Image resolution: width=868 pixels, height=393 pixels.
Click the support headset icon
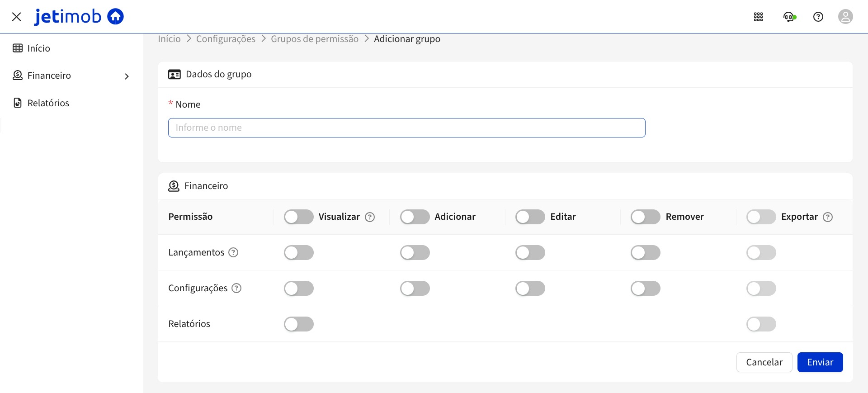[x=789, y=17]
